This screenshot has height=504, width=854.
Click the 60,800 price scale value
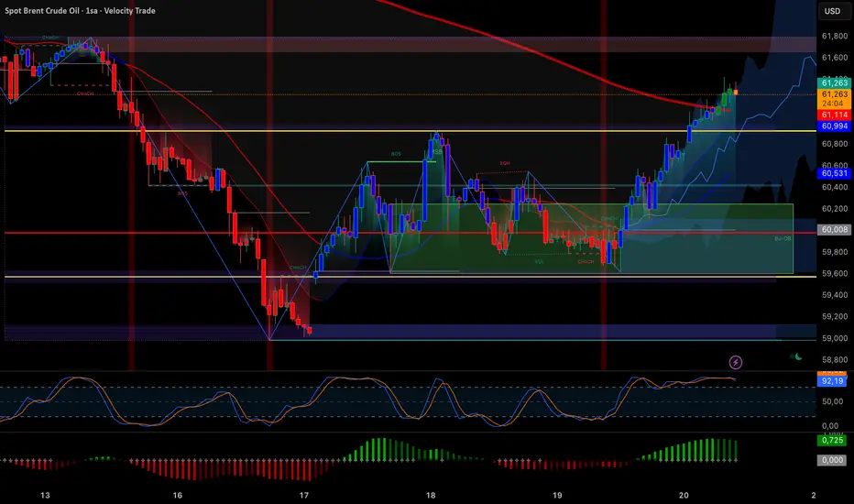click(835, 144)
